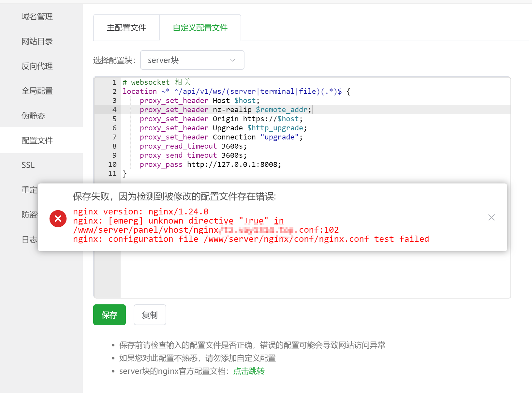
Task: Open 反向代理 in sidebar
Action: click(x=37, y=66)
